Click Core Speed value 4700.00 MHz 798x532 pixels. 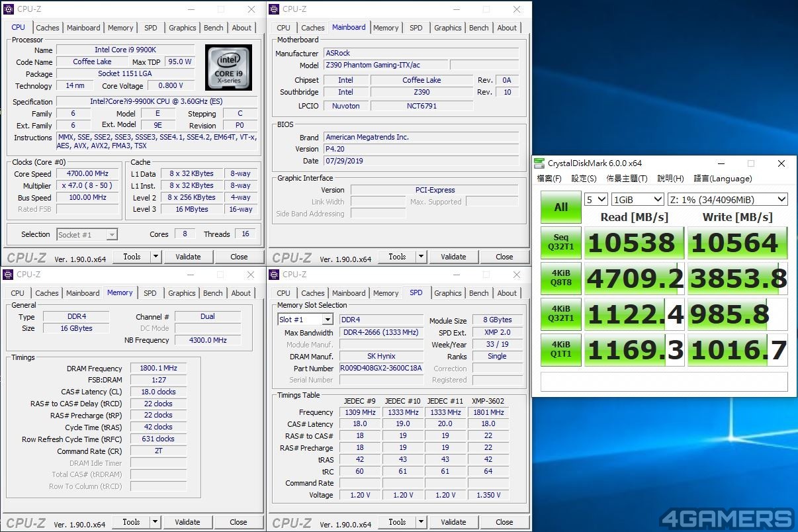[87, 174]
